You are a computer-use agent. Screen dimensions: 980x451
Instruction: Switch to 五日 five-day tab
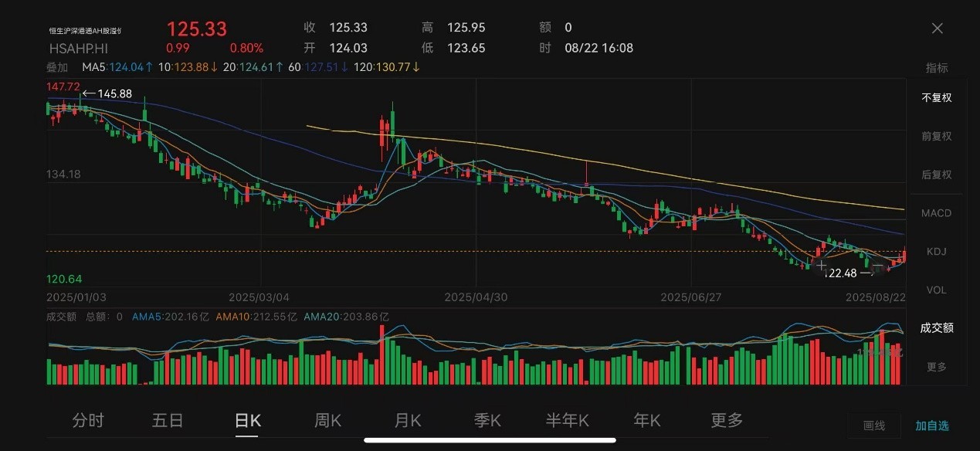(168, 420)
